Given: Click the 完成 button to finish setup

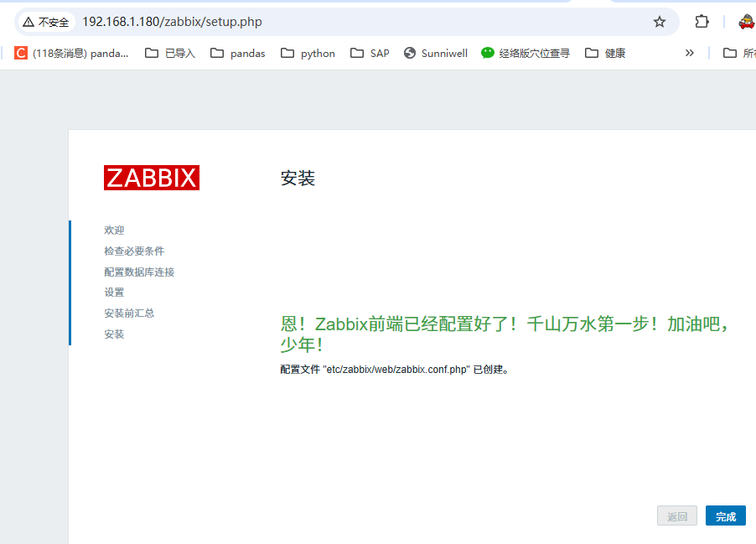Looking at the screenshot, I should point(725,516).
